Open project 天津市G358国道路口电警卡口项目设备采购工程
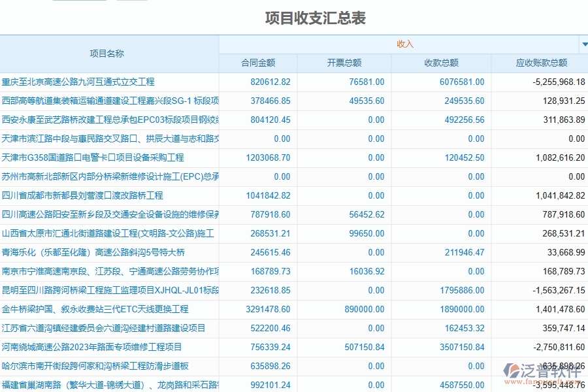588x392 pixels. point(93,157)
